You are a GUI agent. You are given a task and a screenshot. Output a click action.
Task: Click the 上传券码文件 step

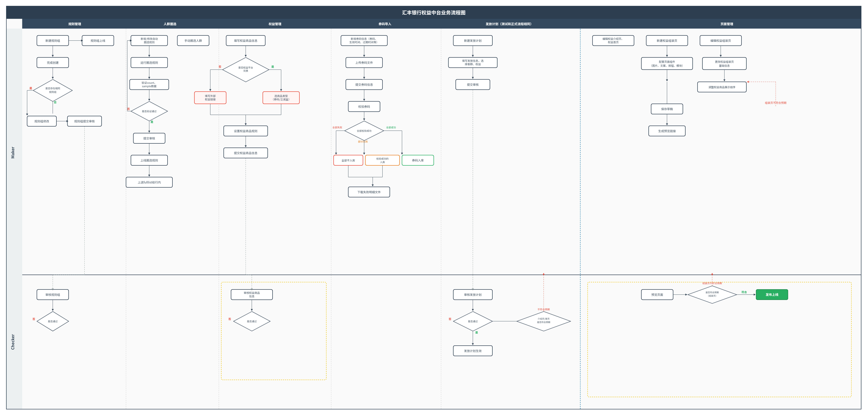click(364, 63)
